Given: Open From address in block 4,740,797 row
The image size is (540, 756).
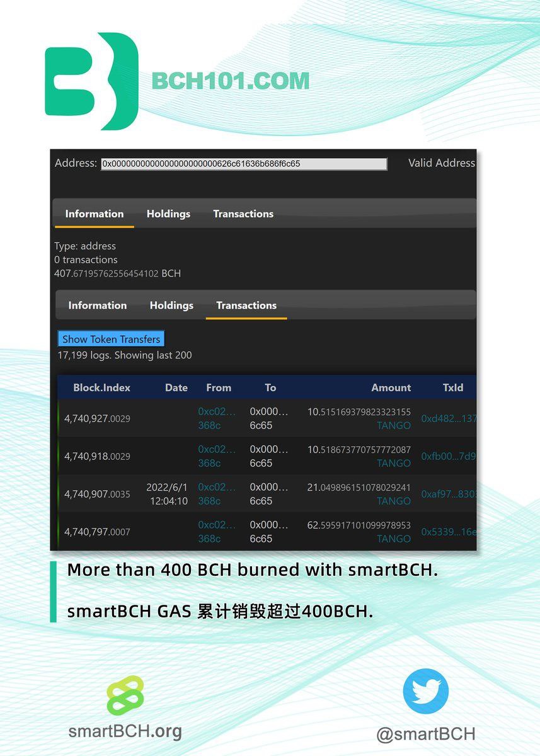Looking at the screenshot, I should pos(217,532).
